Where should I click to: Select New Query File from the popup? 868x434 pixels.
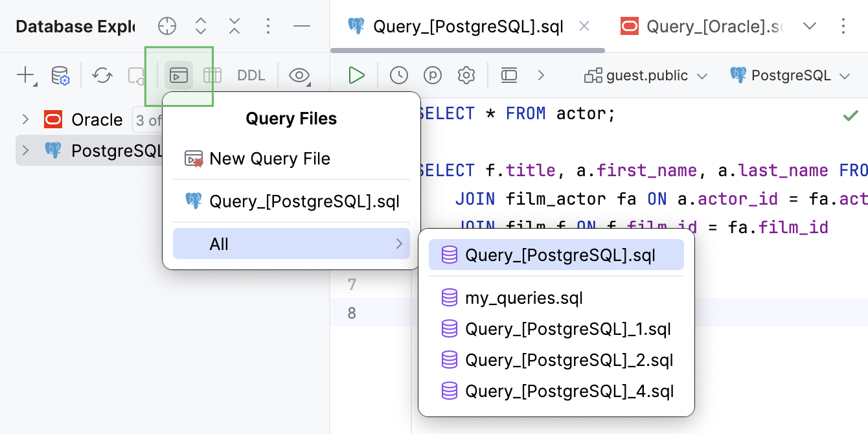click(x=269, y=159)
